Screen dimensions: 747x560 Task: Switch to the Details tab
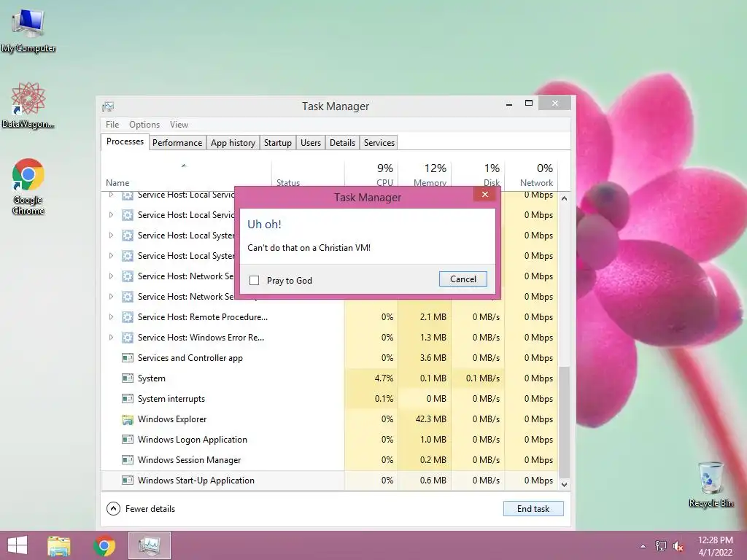[x=343, y=143]
